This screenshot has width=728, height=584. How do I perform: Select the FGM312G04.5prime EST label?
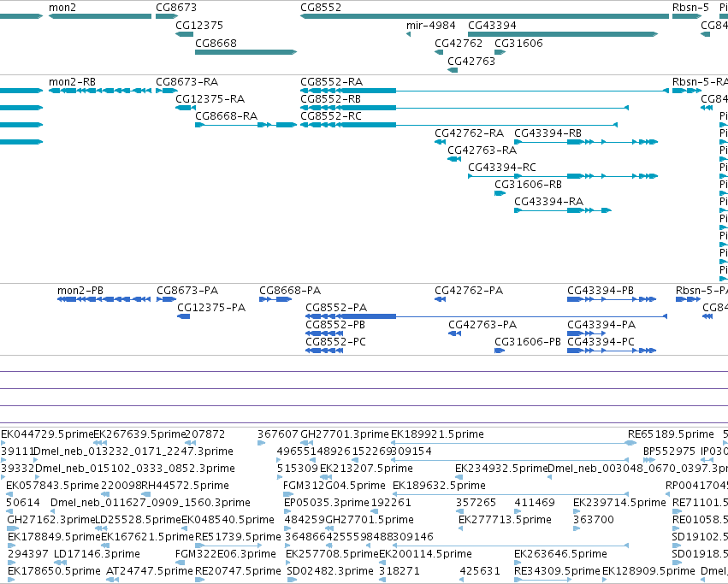pyautogui.click(x=334, y=486)
